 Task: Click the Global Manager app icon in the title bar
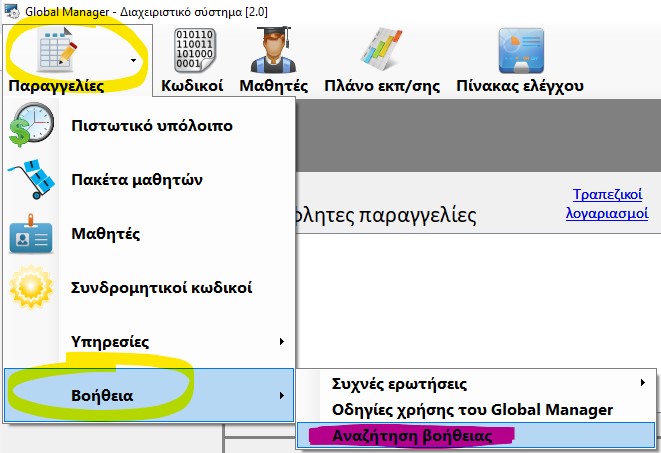pos(11,11)
